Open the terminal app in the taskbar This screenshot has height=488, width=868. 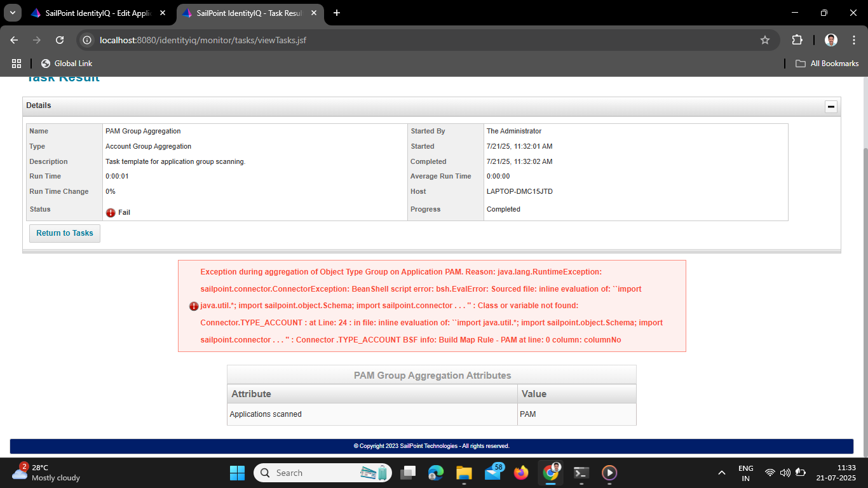[580, 473]
